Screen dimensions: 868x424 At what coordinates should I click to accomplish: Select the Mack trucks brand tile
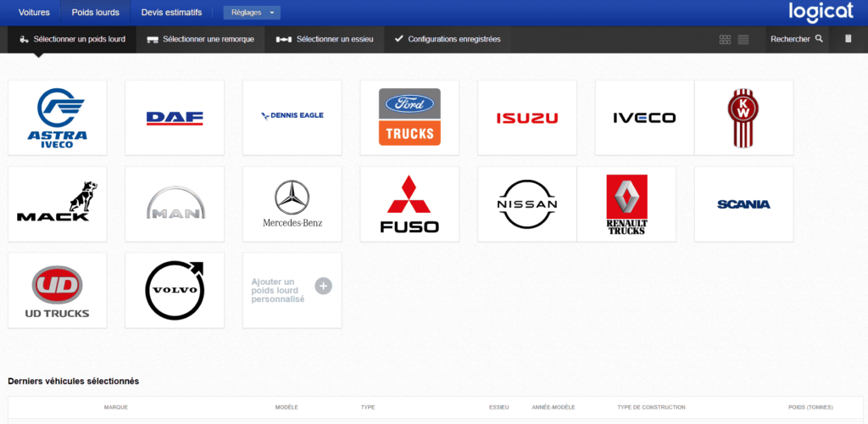(x=57, y=204)
